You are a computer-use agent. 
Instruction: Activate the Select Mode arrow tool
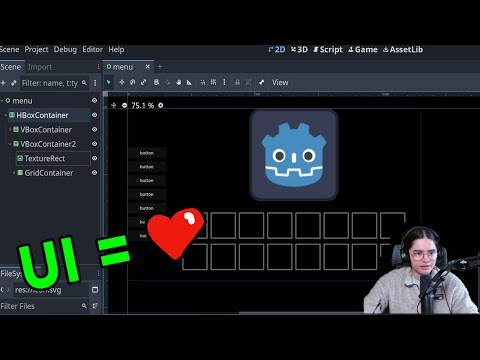(109, 82)
